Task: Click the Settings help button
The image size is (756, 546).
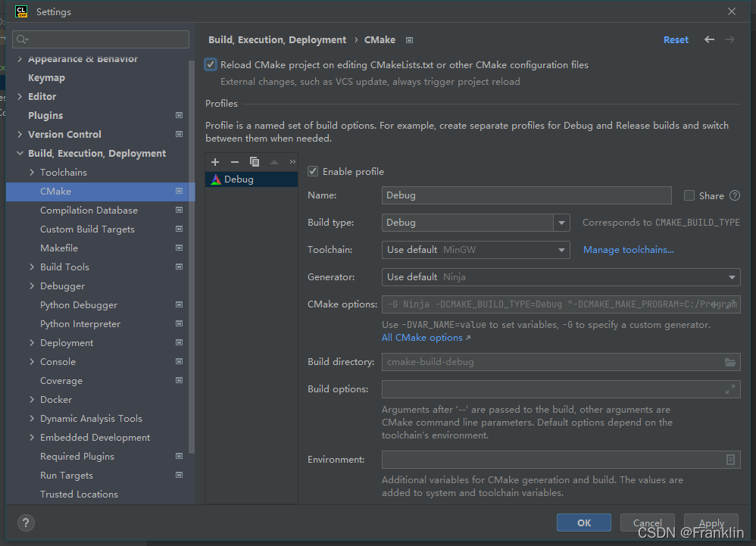Action: tap(26, 523)
